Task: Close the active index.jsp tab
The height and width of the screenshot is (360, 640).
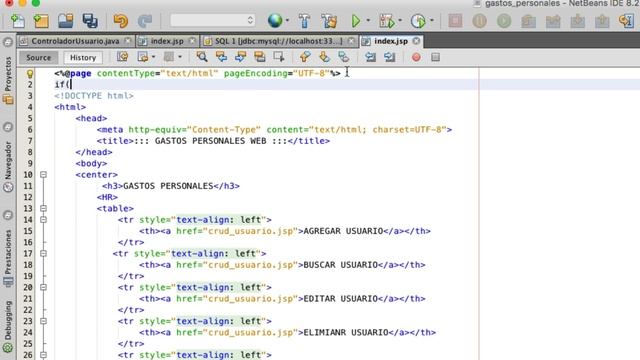Action: tap(416, 41)
